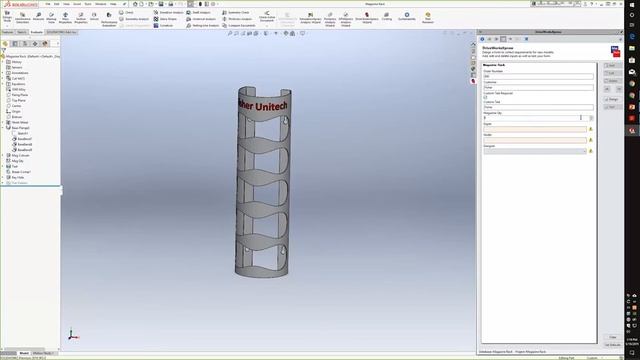Select the Measure tool
Screen dimensions: 640x360
click(x=38, y=17)
